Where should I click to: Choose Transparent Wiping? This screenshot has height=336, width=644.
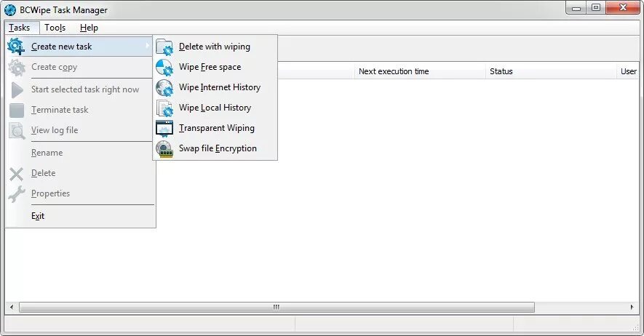[215, 128]
